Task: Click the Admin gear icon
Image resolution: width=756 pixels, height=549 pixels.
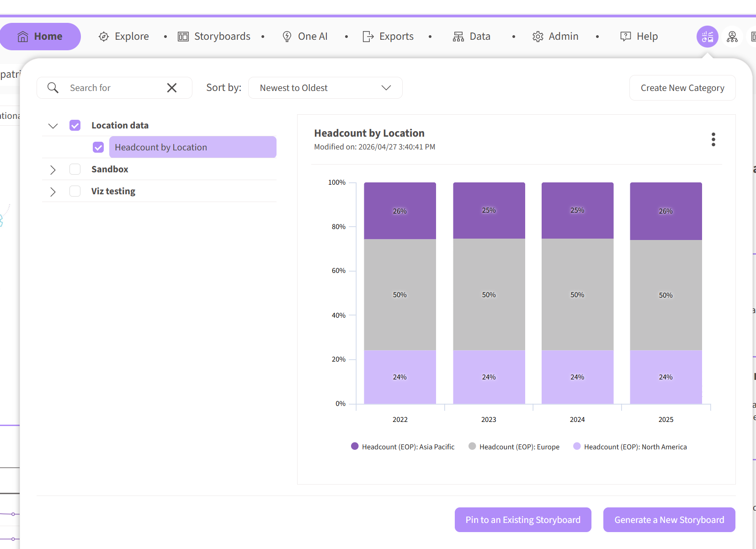Action: [x=538, y=37]
